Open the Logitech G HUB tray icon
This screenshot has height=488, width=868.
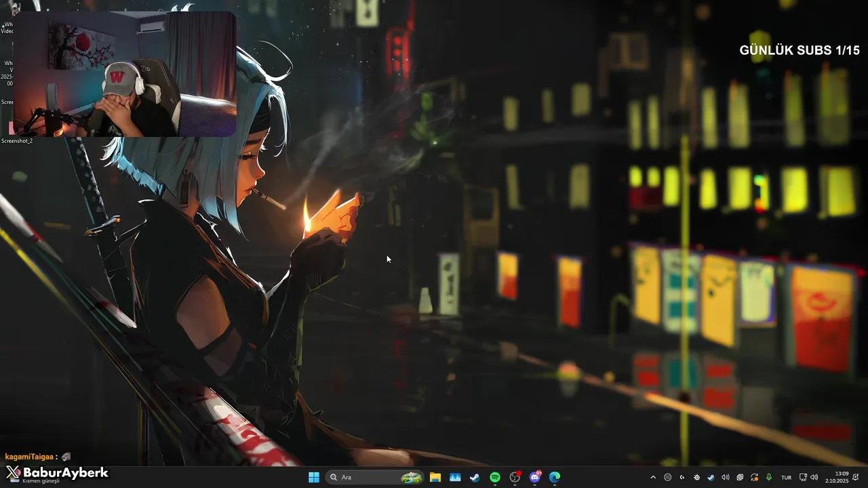coord(682,477)
